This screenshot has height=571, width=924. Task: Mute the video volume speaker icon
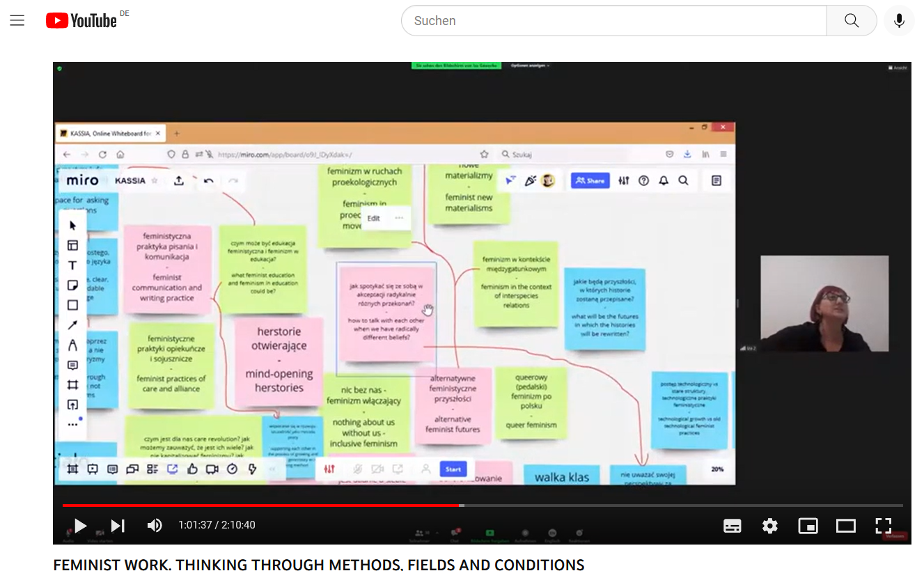pyautogui.click(x=155, y=526)
